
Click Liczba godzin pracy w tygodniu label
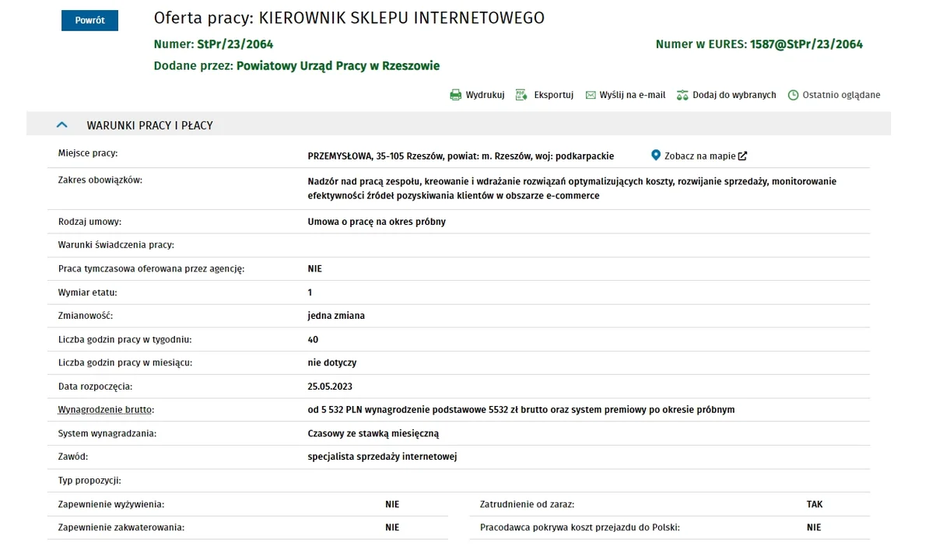click(125, 340)
